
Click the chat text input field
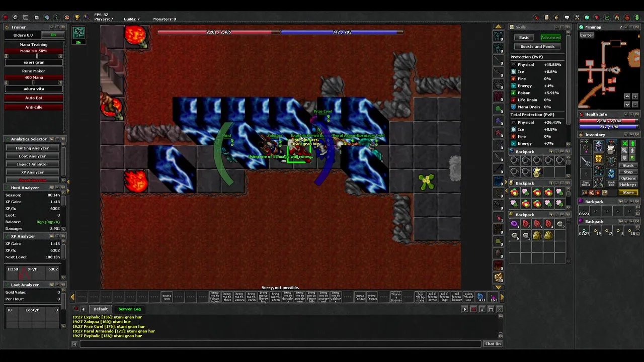click(280, 344)
